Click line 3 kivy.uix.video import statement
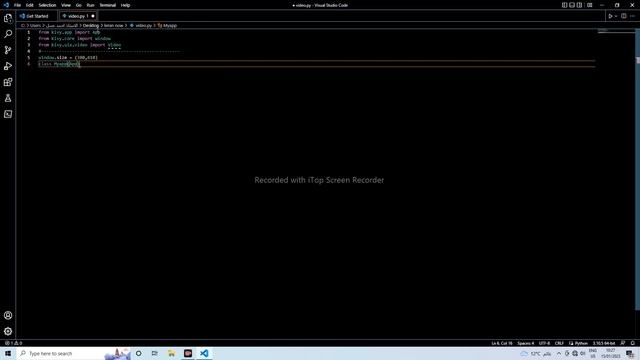 pyautogui.click(x=80, y=45)
